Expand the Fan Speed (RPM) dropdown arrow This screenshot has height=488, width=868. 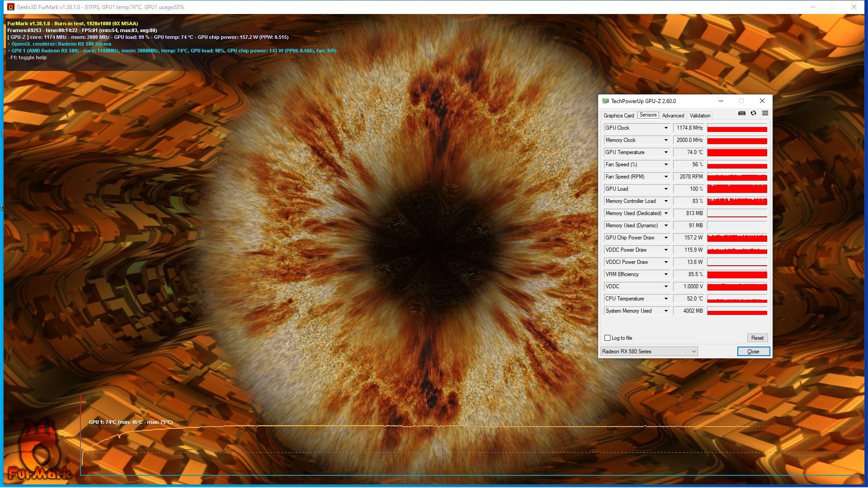tap(665, 177)
